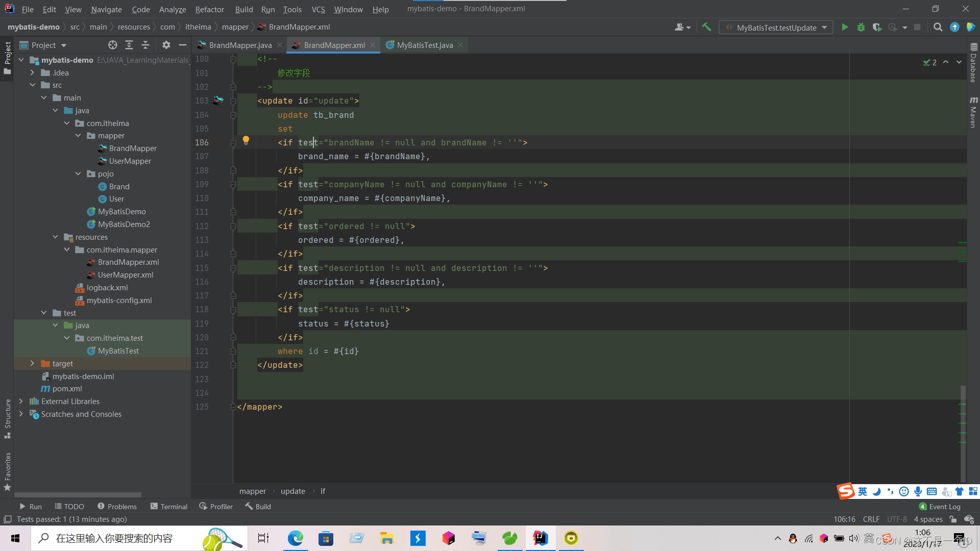The image size is (980, 551).
Task: Expand all in Project panel
Action: (x=129, y=45)
